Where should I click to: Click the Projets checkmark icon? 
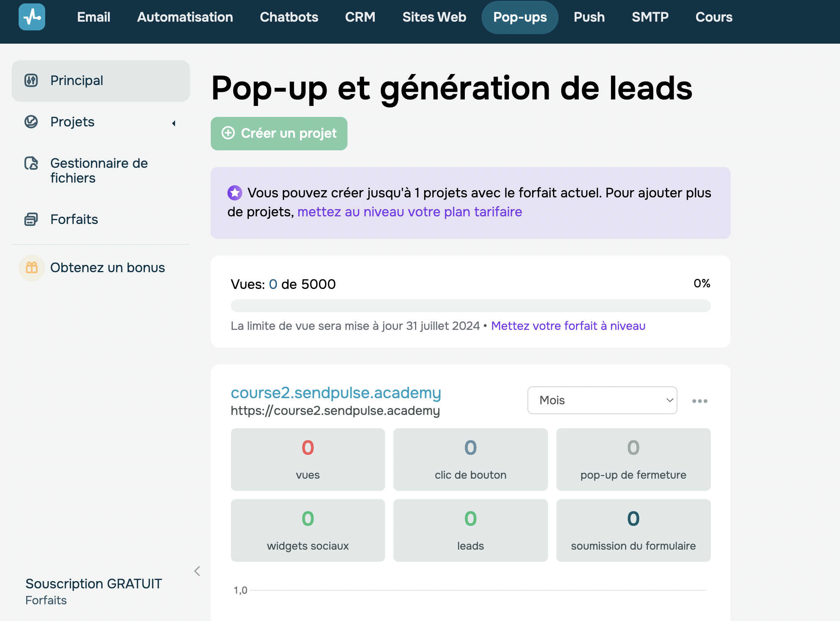click(32, 122)
